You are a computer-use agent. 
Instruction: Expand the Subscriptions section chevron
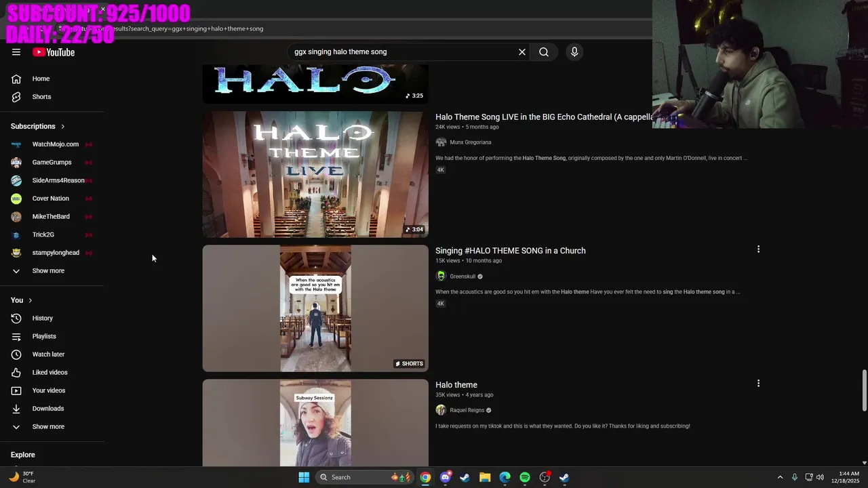point(63,127)
